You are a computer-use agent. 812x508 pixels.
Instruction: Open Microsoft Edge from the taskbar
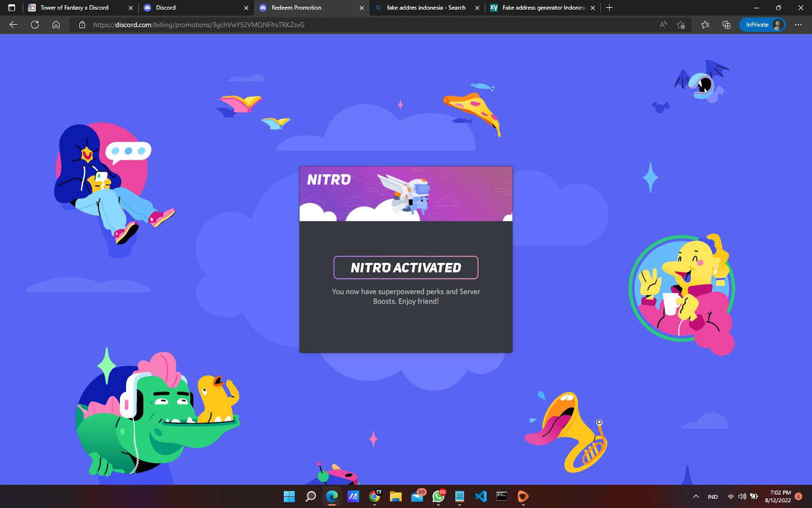coord(332,496)
